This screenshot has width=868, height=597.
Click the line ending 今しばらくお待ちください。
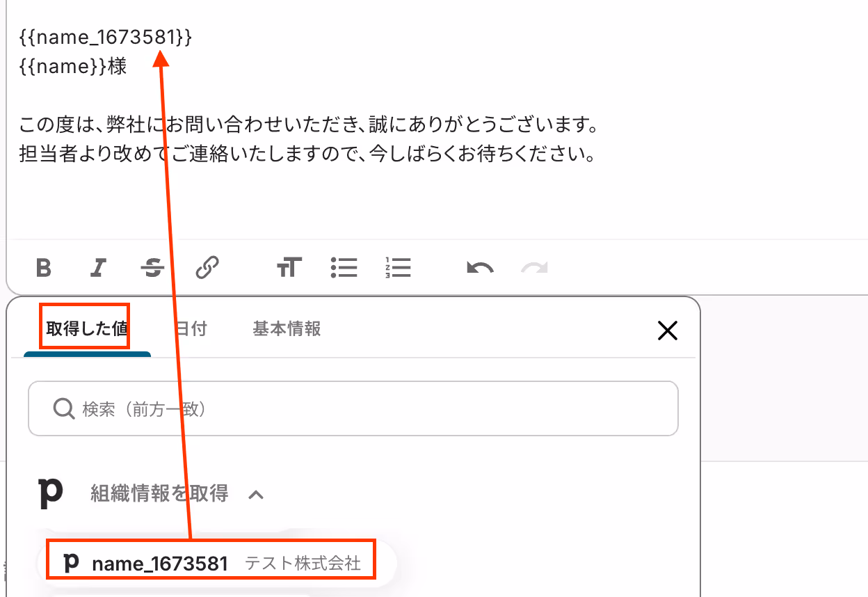click(x=307, y=154)
